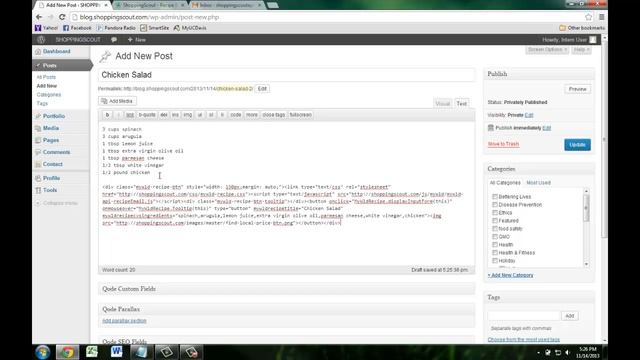This screenshot has height=360, width=640.
Task: Check the Disease Prevention category
Action: click(x=495, y=205)
